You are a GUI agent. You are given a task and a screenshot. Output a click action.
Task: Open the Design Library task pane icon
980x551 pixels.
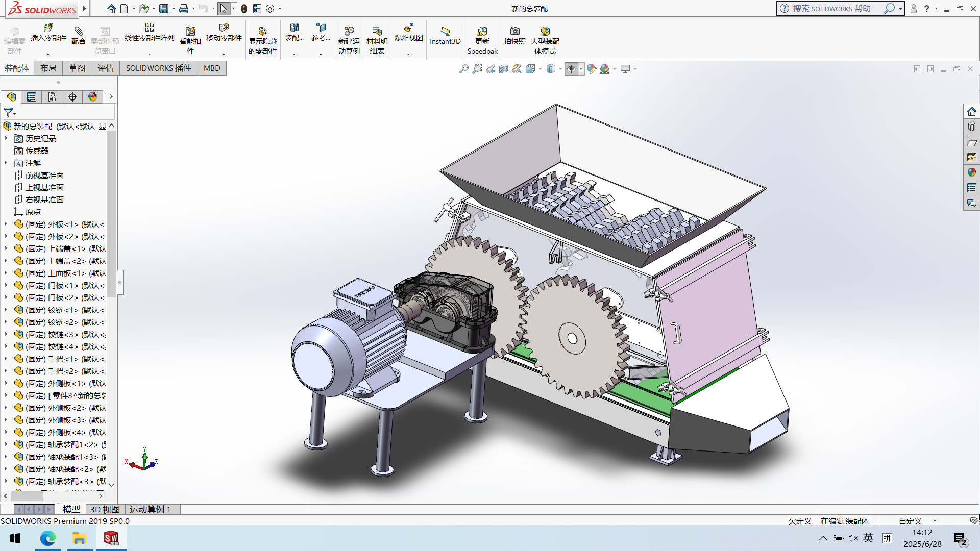[972, 127]
